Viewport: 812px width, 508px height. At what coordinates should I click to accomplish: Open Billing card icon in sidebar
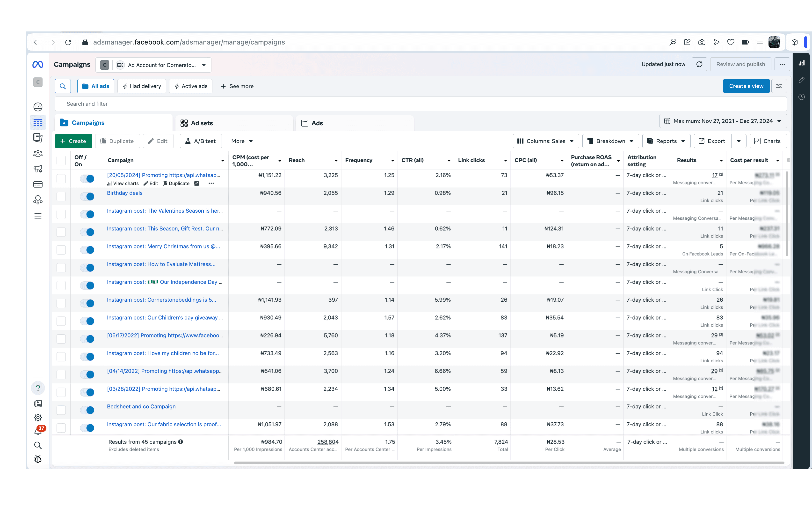38,184
